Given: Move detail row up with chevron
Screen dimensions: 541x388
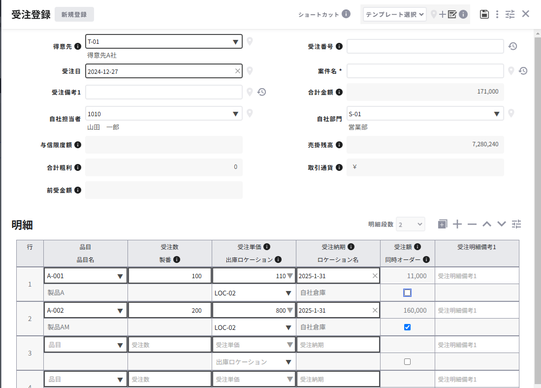Looking at the screenshot, I should (x=487, y=224).
